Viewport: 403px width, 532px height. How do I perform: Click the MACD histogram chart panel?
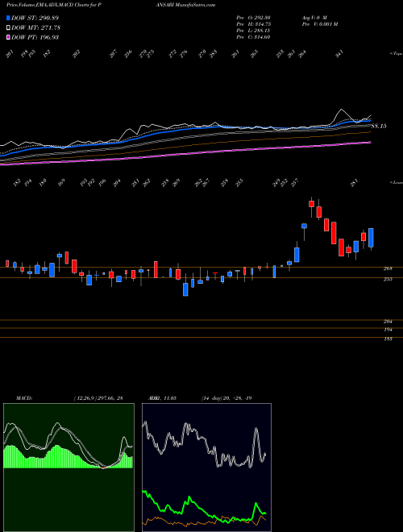69,468
